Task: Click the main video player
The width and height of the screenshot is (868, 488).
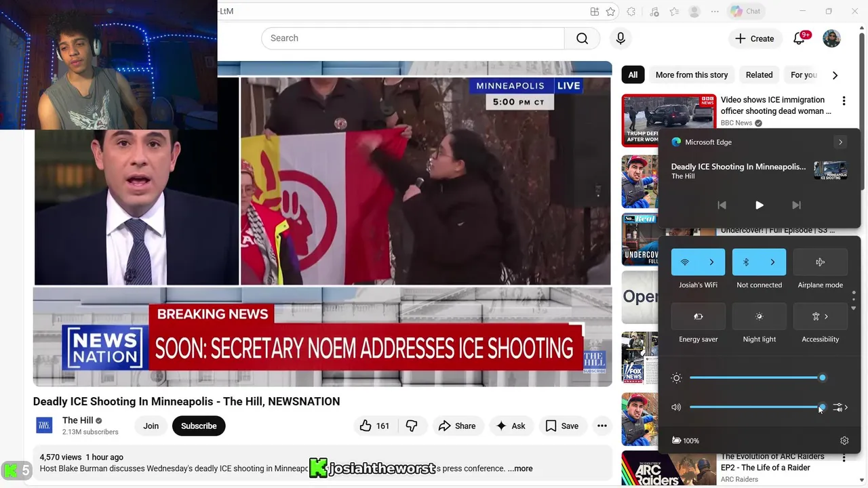Action: pos(322,224)
